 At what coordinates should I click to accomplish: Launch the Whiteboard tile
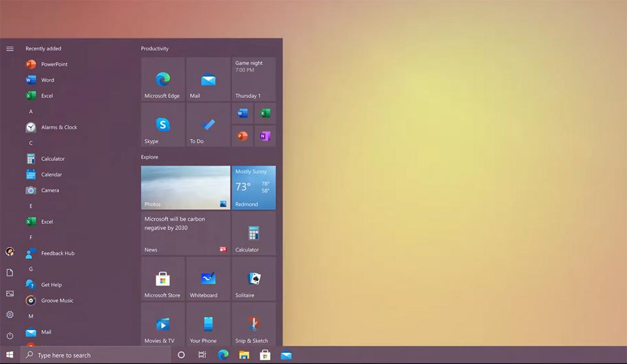(208, 279)
